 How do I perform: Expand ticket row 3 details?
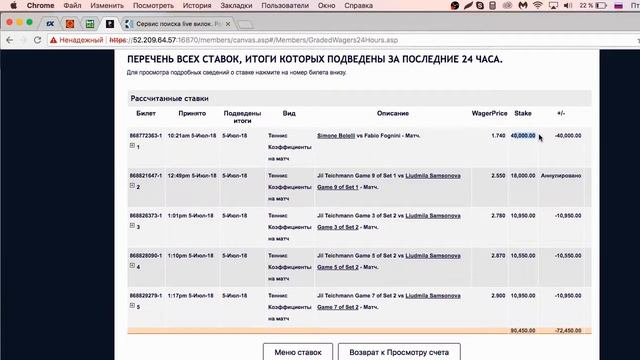[132, 225]
